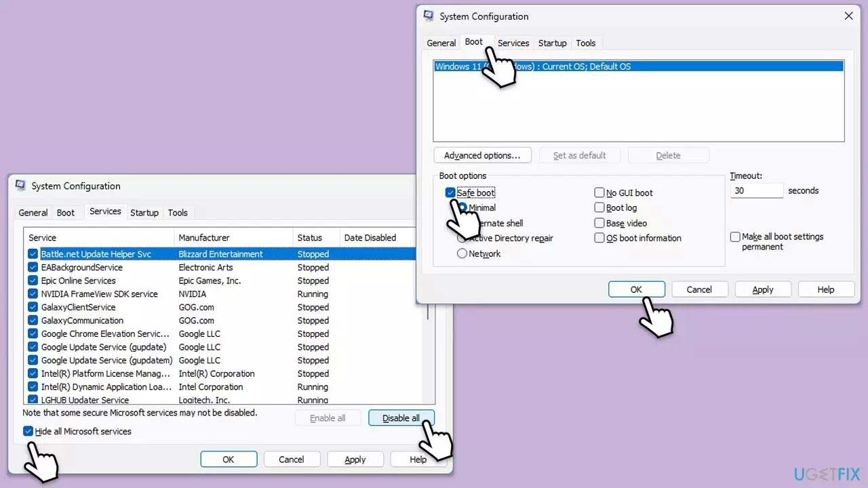
Task: Click Intel Corporation manufacturer cell
Action: click(210, 387)
